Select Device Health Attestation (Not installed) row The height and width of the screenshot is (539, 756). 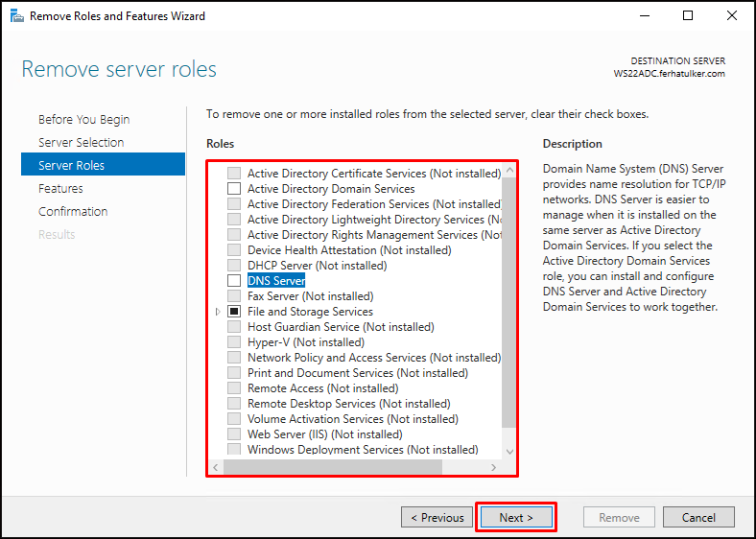[x=349, y=250]
